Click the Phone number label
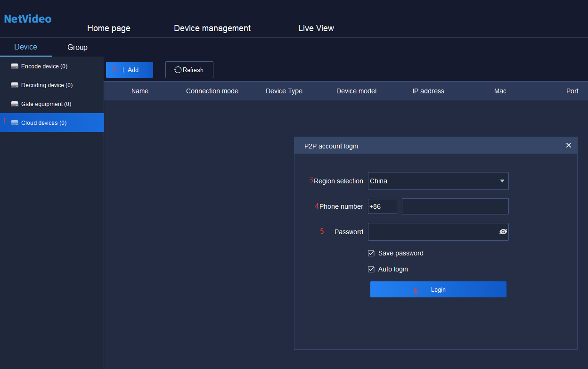The image size is (588, 369). point(342,206)
